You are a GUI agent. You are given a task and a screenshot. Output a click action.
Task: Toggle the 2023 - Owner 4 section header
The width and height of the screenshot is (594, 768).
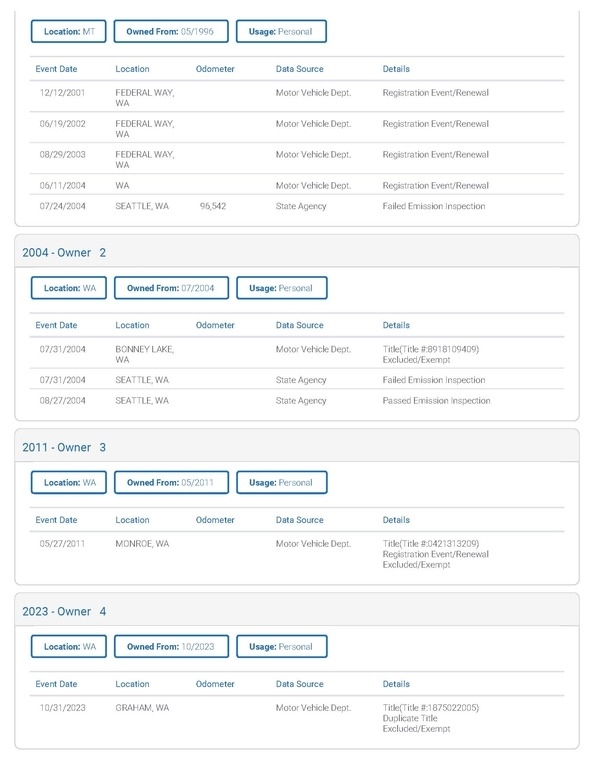tap(297, 611)
